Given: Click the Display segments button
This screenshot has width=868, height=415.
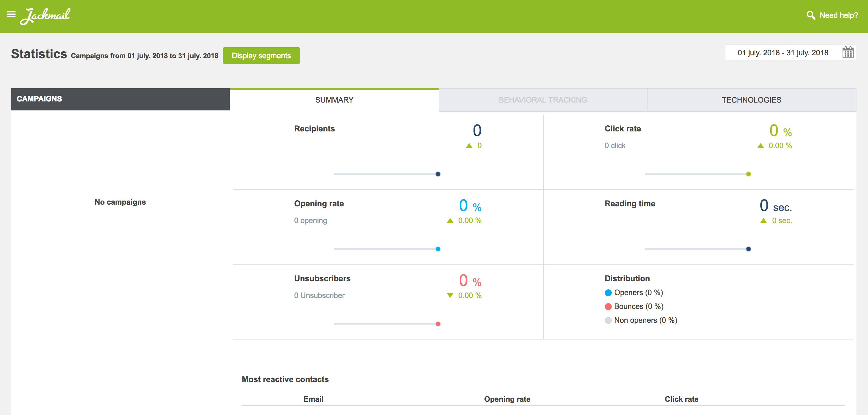Looking at the screenshot, I should (261, 55).
